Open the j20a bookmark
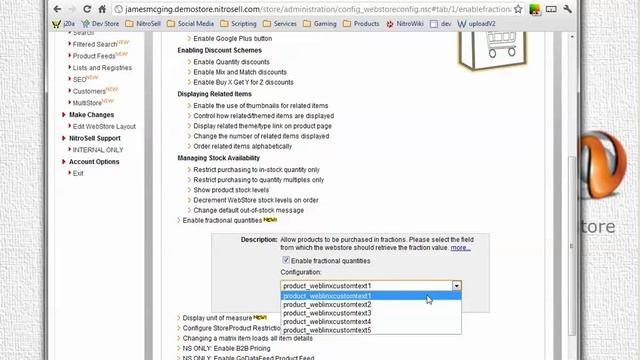 pyautogui.click(x=64, y=24)
